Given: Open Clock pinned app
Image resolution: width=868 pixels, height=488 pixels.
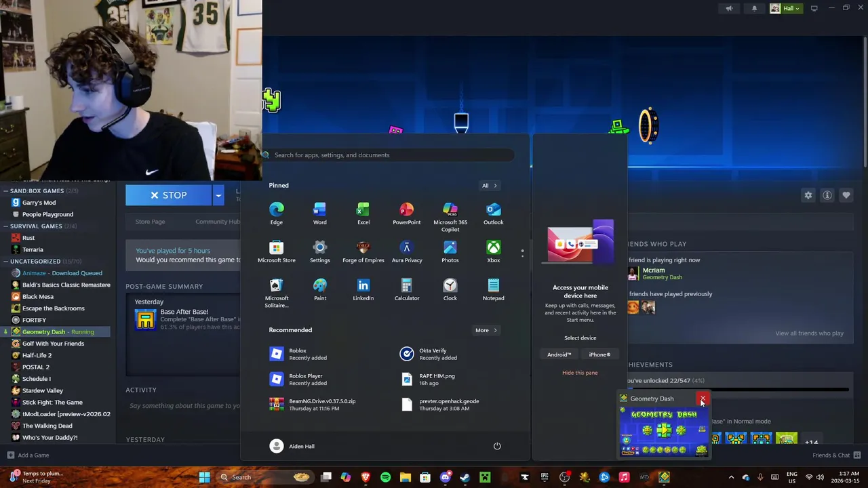Looking at the screenshot, I should click(x=450, y=289).
